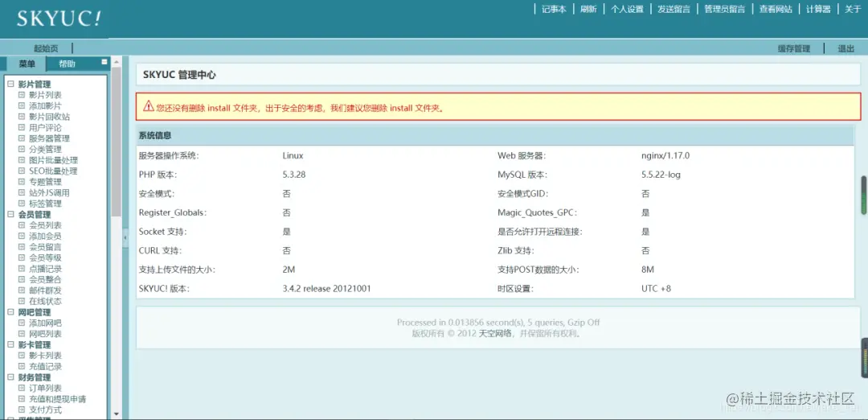The image size is (868, 420).
Task: Open the 缓存管理 link
Action: point(794,49)
